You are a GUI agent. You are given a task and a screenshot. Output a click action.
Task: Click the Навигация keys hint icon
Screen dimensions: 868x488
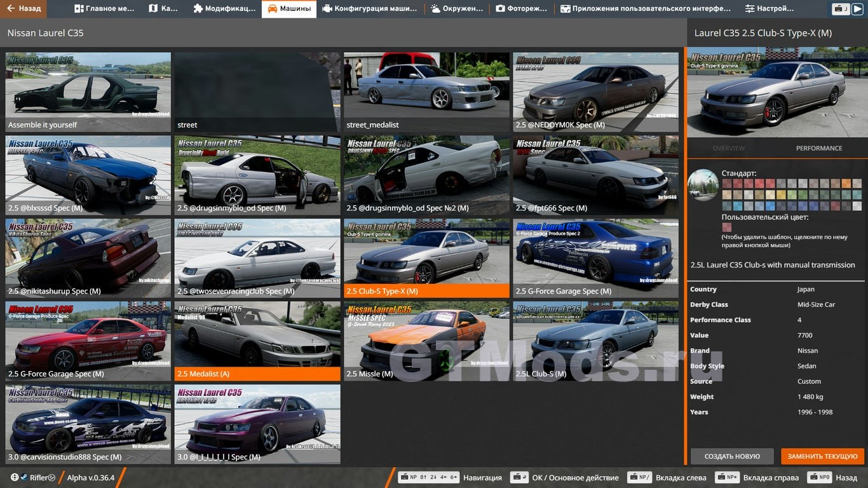coord(428,477)
